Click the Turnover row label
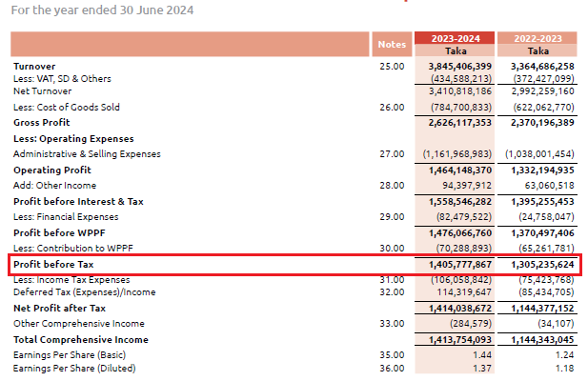Viewport: 588px width, 381px height. [x=34, y=66]
